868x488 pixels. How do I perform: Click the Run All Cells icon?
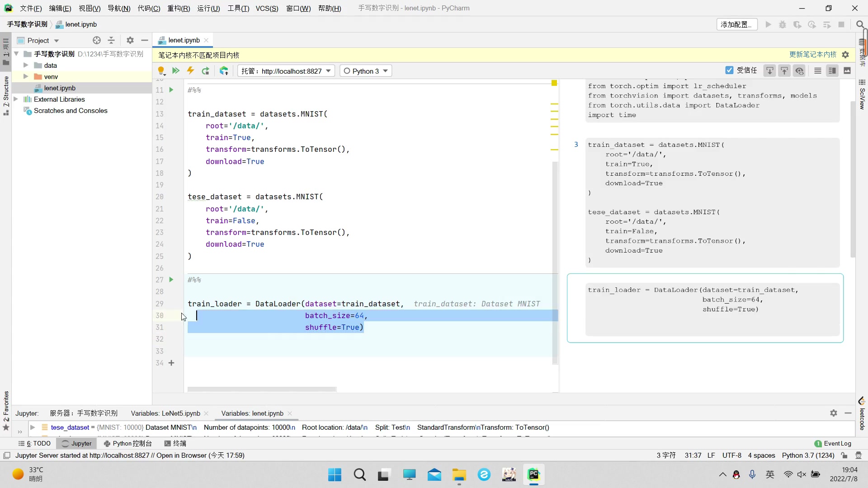176,71
